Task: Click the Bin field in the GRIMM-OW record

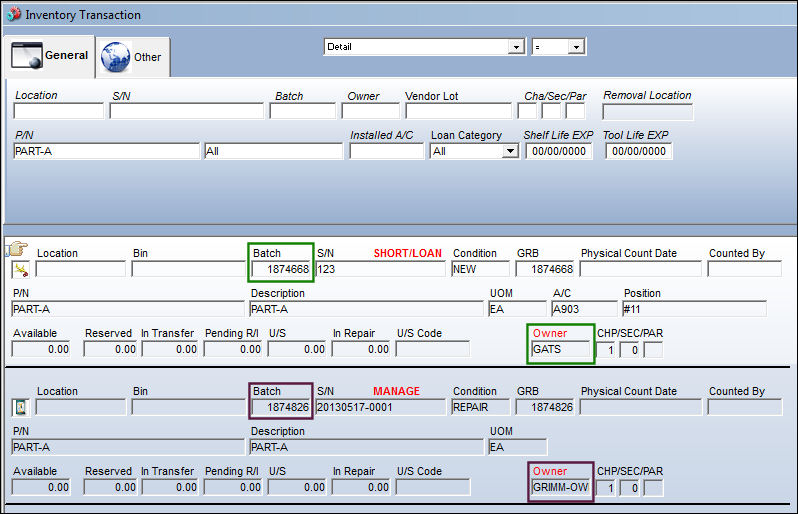Action: [x=188, y=407]
